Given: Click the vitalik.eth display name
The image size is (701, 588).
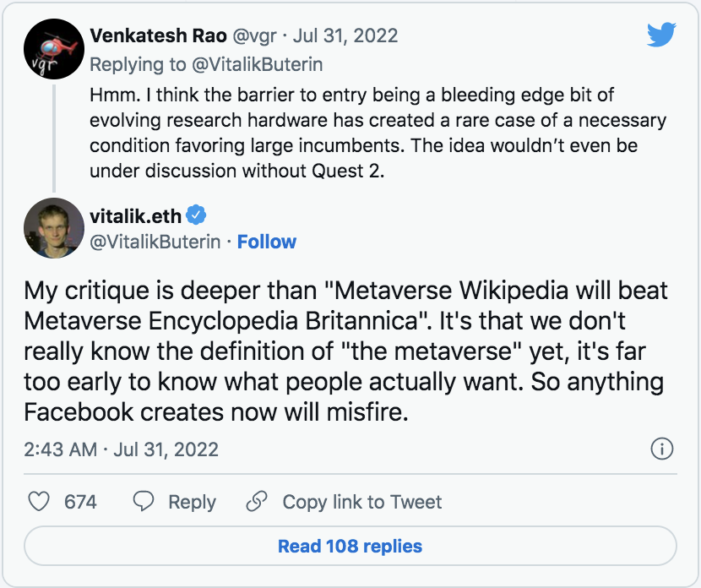Looking at the screenshot, I should click(135, 215).
